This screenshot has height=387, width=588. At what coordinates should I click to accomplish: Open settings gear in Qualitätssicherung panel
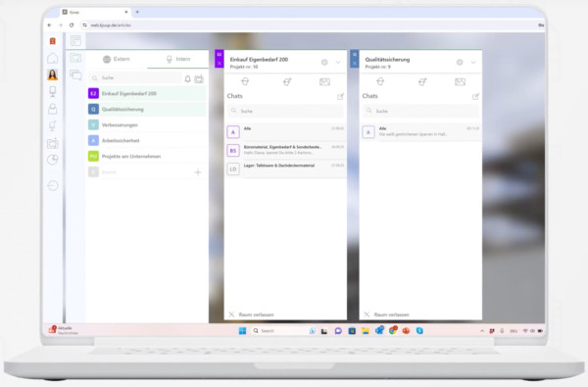click(x=460, y=63)
